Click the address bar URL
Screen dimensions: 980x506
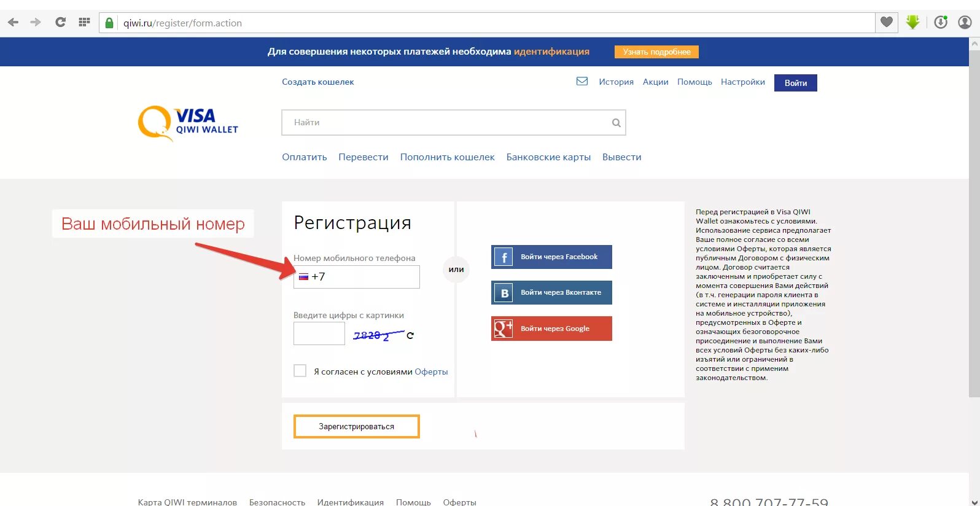click(182, 23)
